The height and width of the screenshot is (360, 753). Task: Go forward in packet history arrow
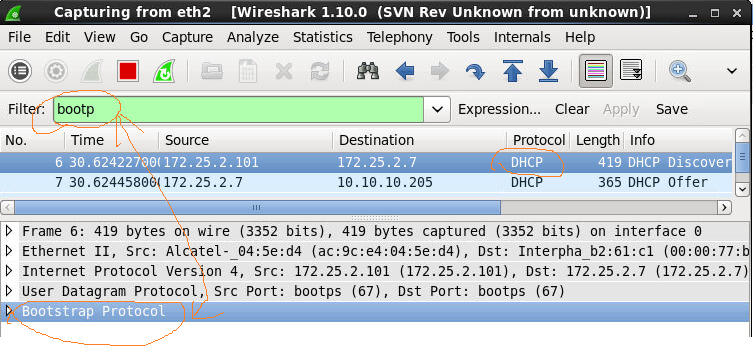click(440, 72)
